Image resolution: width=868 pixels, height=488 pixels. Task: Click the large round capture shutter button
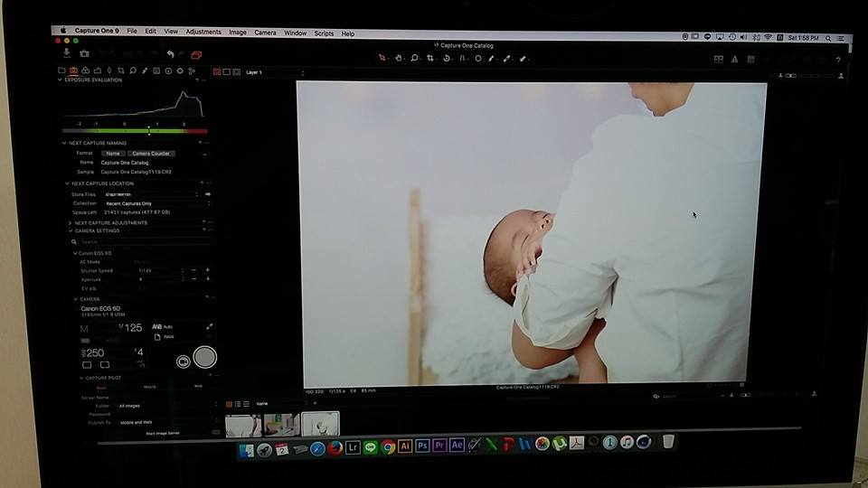coord(205,357)
